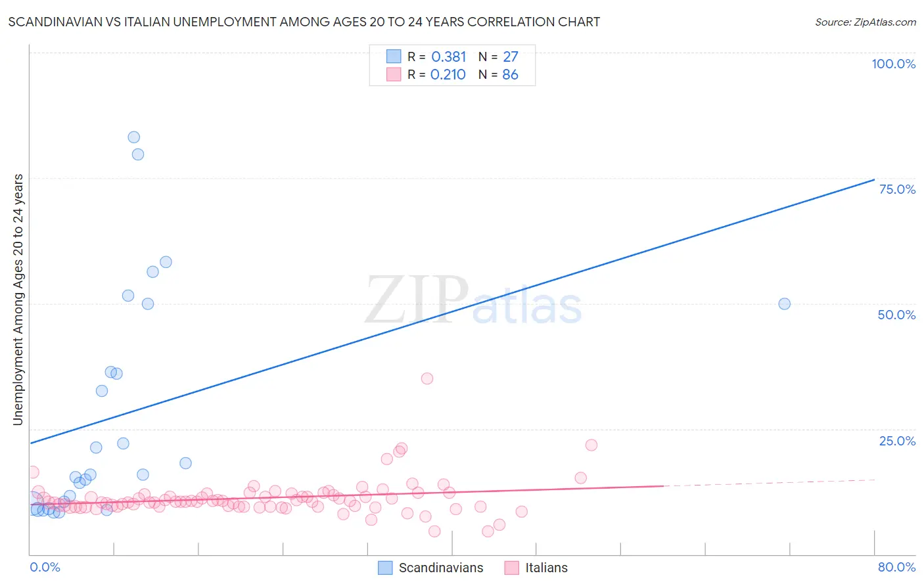This screenshot has height=586, width=924.
Task: Click the pink swatch beside R = 0.210
Action: pos(394,74)
